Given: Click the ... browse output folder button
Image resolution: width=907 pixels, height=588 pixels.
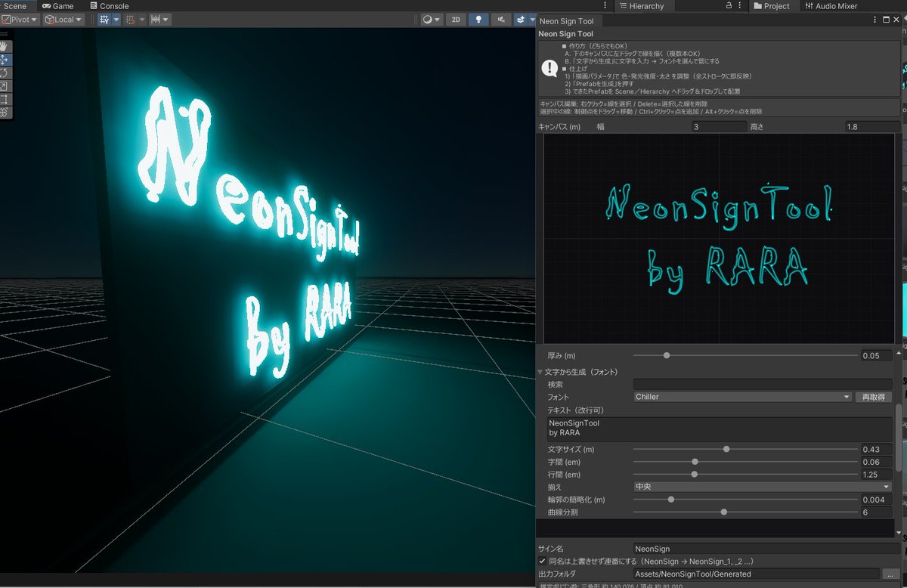Looking at the screenshot, I should (891, 574).
